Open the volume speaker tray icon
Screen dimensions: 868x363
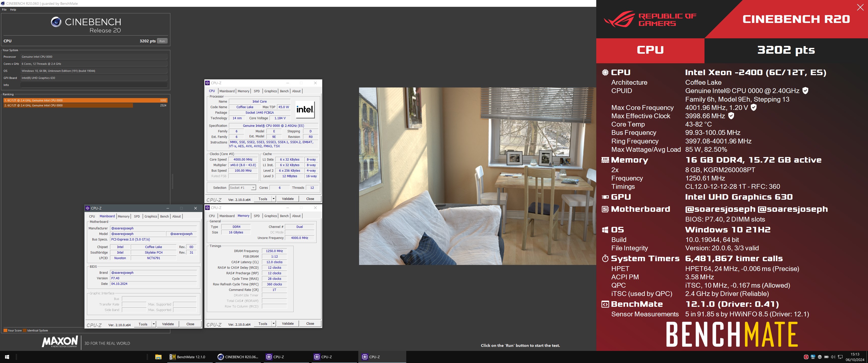coord(833,357)
